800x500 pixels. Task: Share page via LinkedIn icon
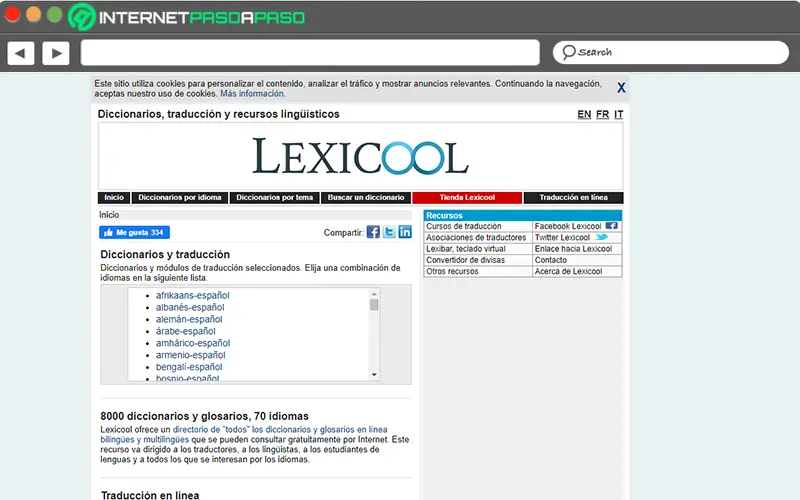click(x=405, y=232)
